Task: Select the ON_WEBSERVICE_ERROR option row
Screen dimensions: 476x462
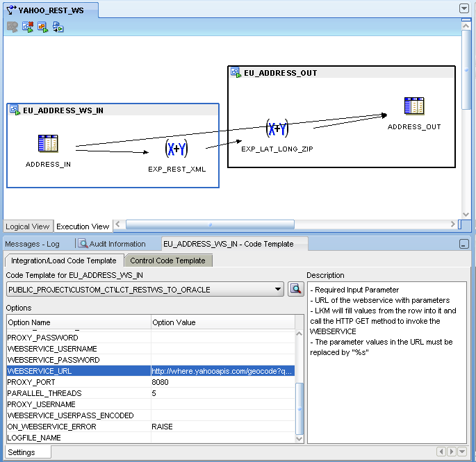Action: (151, 427)
